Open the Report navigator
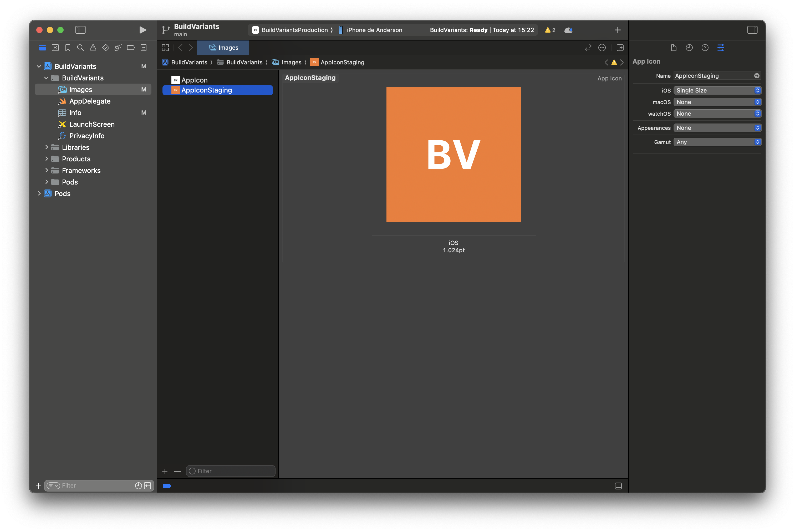 (144, 48)
